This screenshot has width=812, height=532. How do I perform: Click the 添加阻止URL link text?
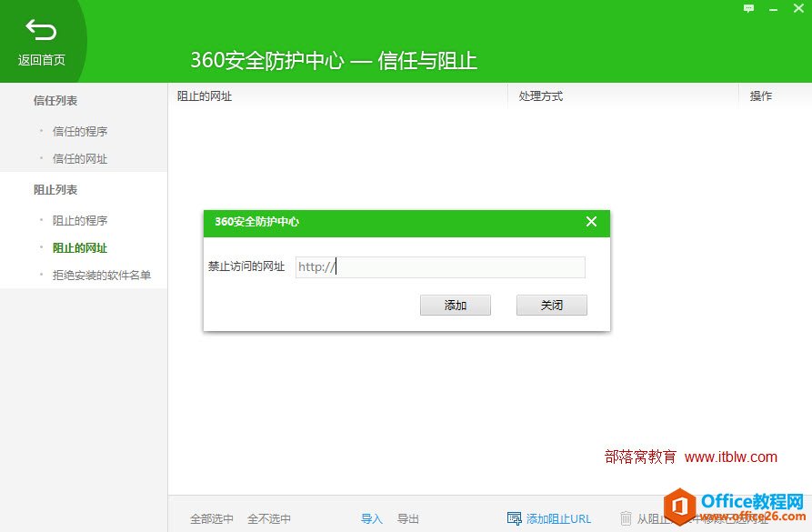(558, 518)
